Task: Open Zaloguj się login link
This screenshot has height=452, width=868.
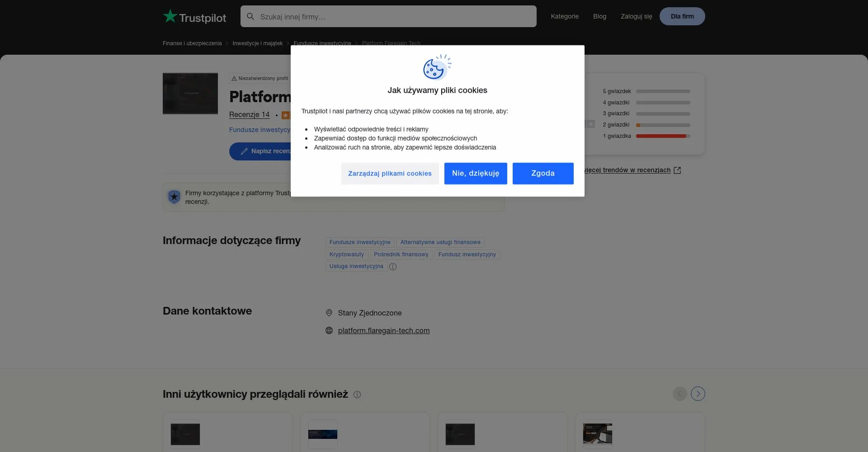Action: (636, 16)
